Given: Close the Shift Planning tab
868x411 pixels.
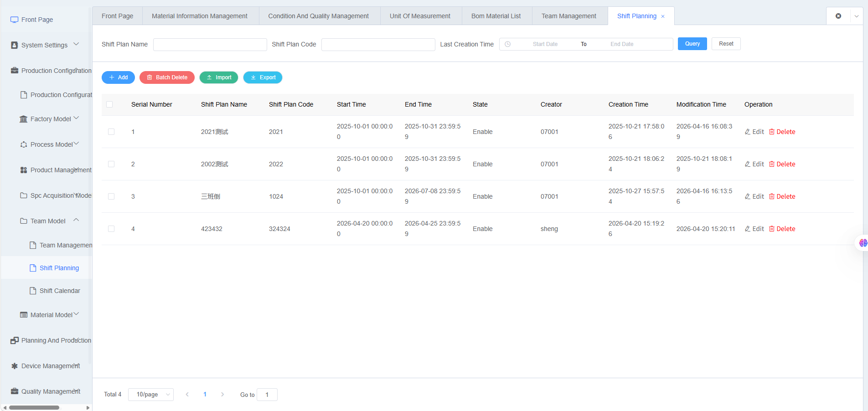Looking at the screenshot, I should click(663, 16).
